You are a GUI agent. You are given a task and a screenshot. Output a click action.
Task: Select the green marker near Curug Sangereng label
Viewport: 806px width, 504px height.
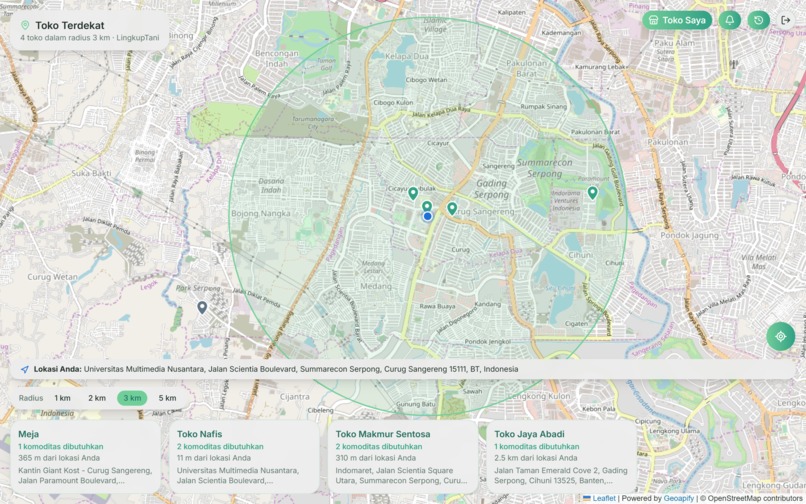(452, 208)
